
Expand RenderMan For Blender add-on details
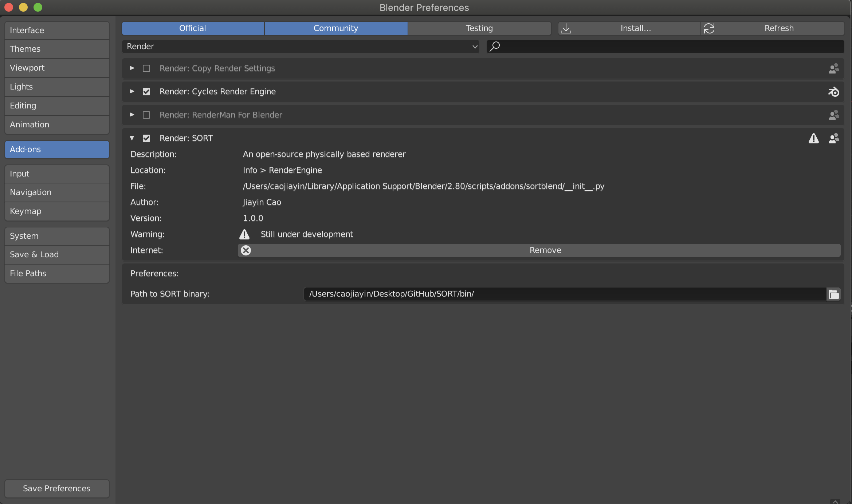pyautogui.click(x=132, y=115)
